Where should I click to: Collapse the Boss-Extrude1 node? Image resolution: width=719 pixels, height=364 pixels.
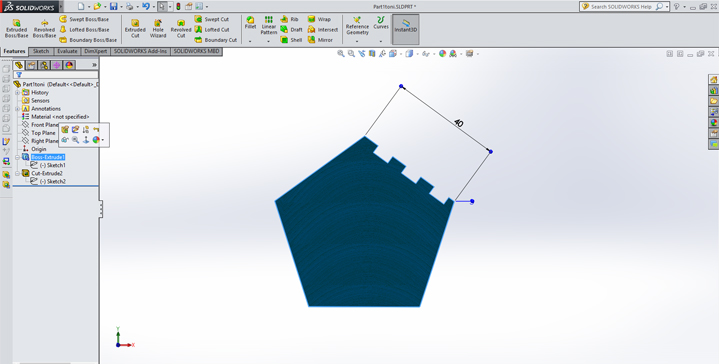(17, 157)
